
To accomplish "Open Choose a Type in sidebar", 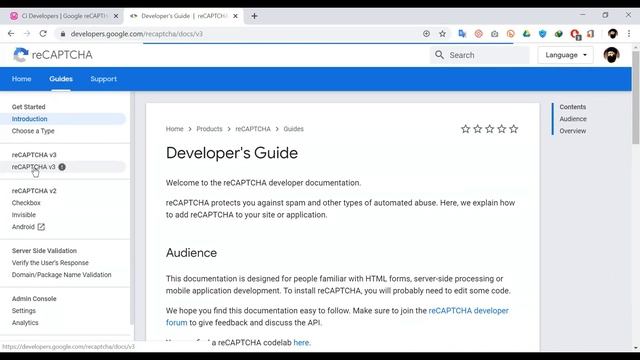I will tap(33, 131).
